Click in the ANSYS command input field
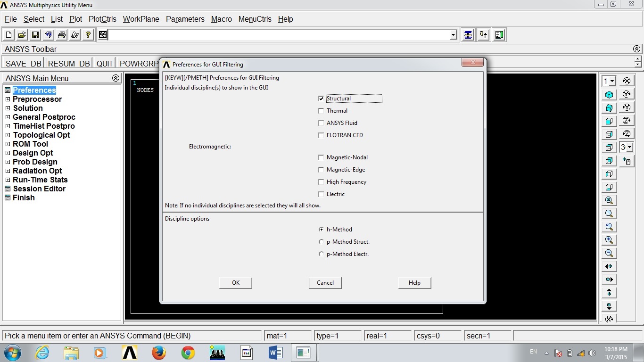This screenshot has width=644, height=362. point(279,35)
